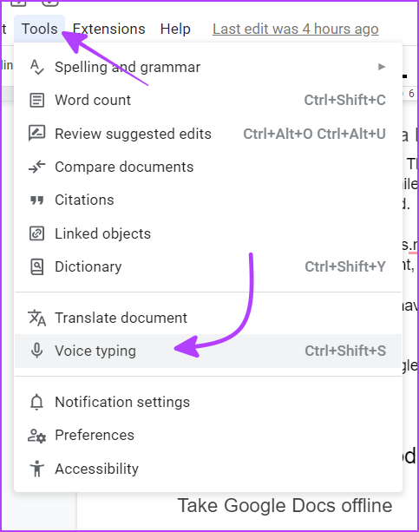The height and width of the screenshot is (532, 419).
Task: Click the Linked objects icon
Action: tap(37, 233)
